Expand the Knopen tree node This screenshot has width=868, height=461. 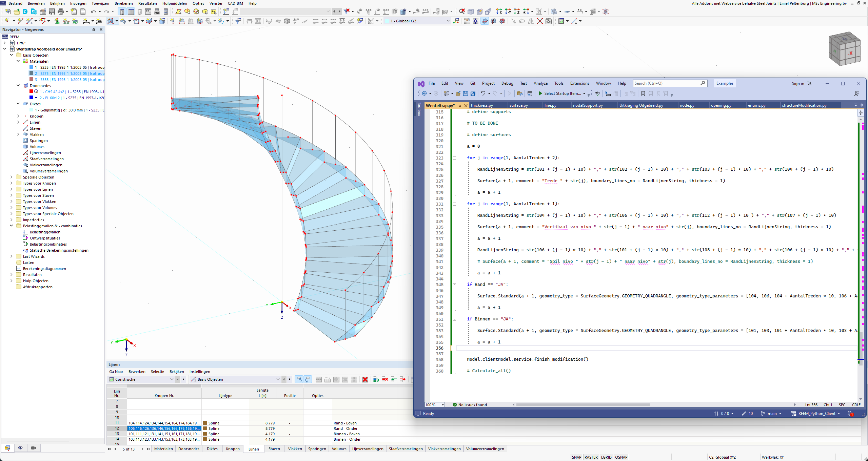pos(18,116)
